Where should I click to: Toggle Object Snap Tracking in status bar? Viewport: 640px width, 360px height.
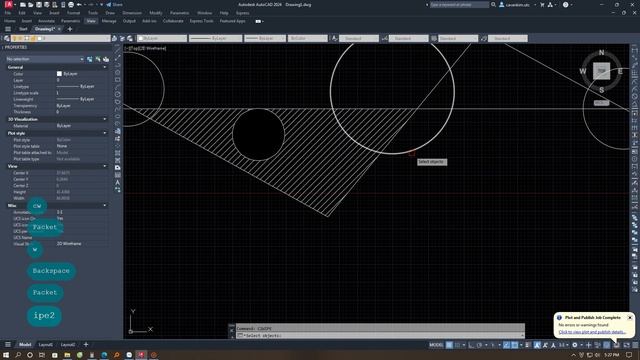(507, 345)
